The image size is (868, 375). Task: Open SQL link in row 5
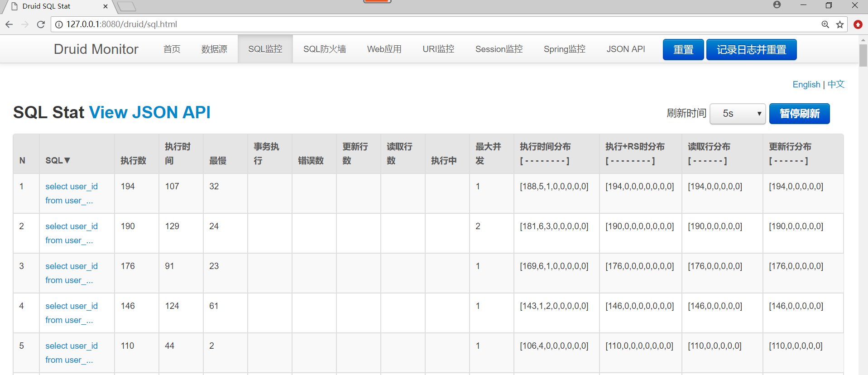(x=72, y=353)
